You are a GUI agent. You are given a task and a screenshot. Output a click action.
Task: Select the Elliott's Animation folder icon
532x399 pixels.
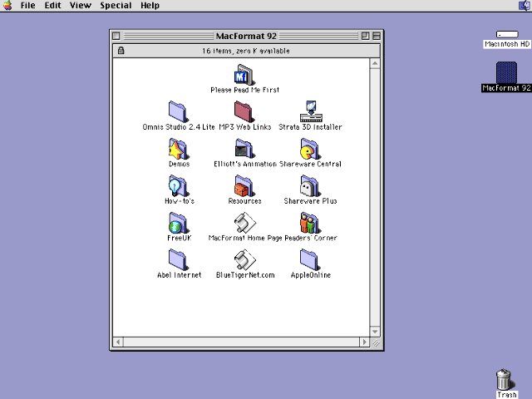244,149
